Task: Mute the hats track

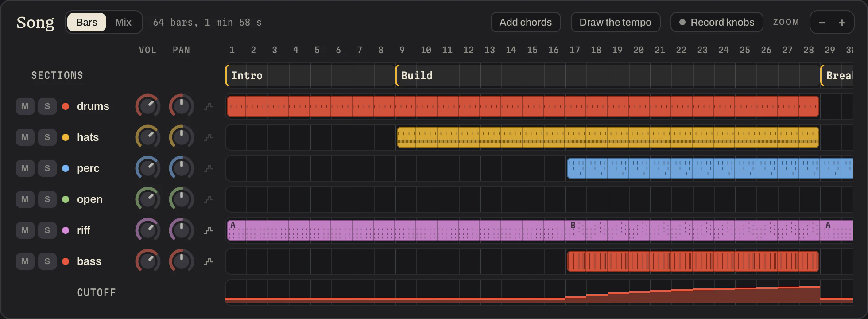Action: pyautogui.click(x=25, y=137)
